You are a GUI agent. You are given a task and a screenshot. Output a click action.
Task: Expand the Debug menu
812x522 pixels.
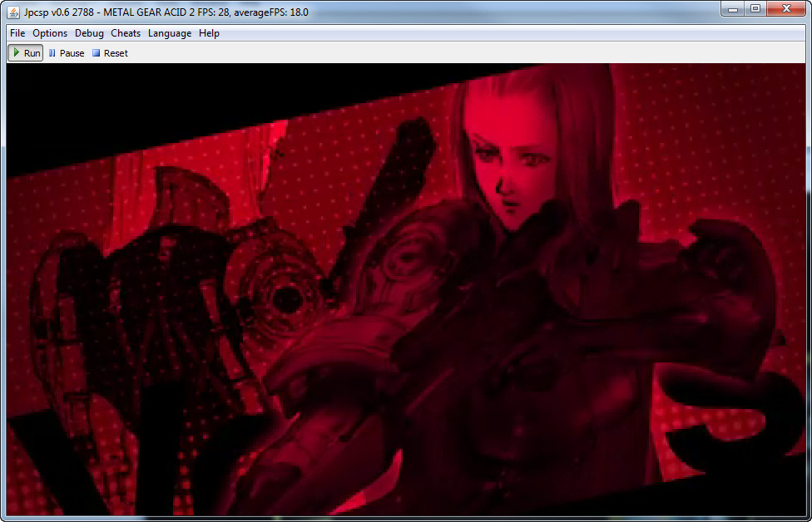(x=89, y=33)
